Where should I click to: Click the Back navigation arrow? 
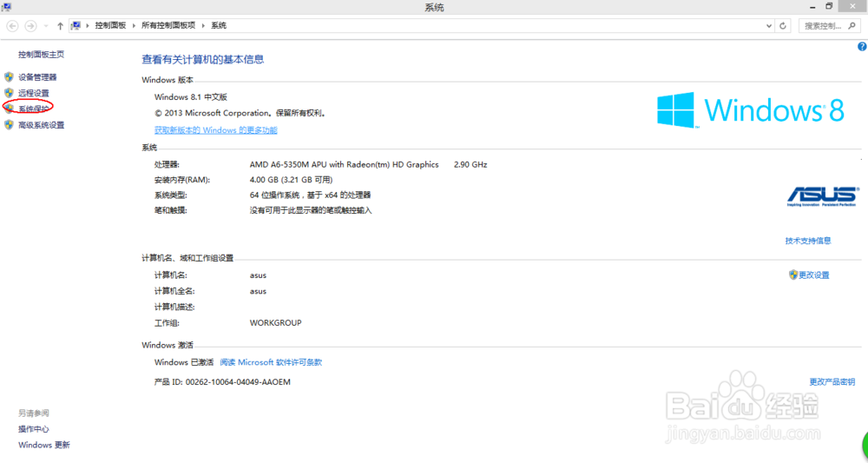(12, 26)
